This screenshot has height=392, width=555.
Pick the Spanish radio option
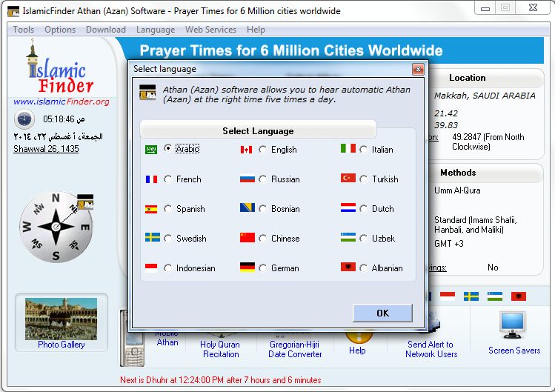point(167,209)
